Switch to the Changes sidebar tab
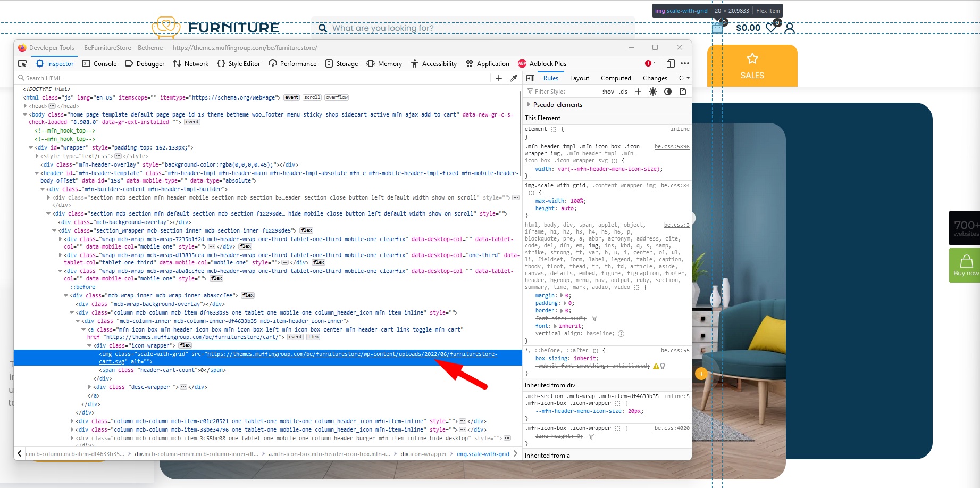The height and width of the screenshot is (488, 980). [x=655, y=78]
